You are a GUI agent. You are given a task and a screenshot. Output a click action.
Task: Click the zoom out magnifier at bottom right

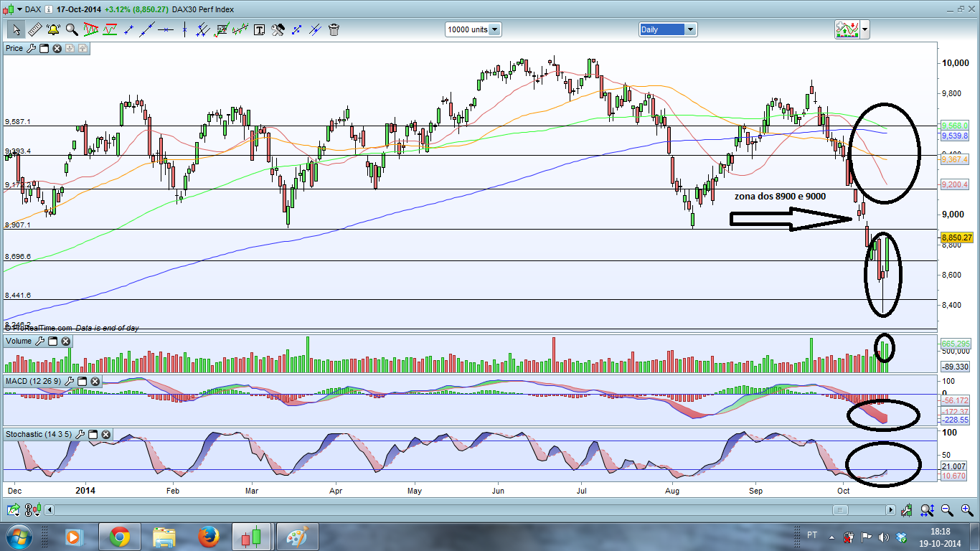pos(947,510)
